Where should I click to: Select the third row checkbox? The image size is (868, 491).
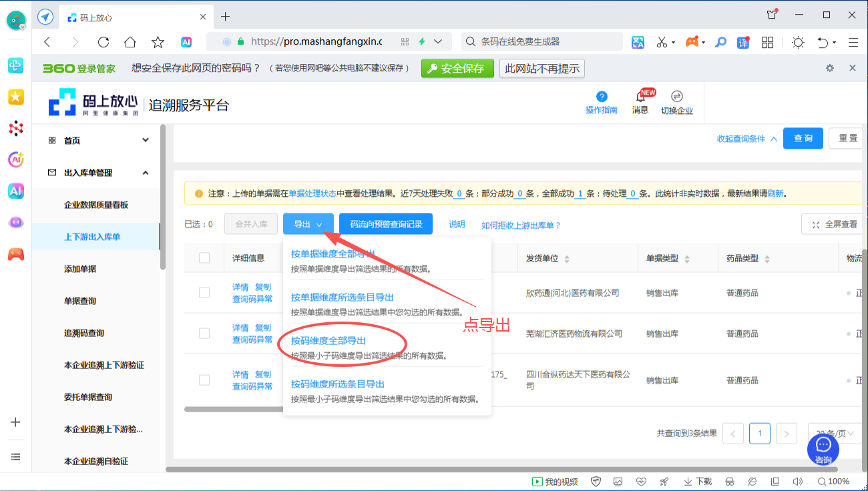pos(204,380)
